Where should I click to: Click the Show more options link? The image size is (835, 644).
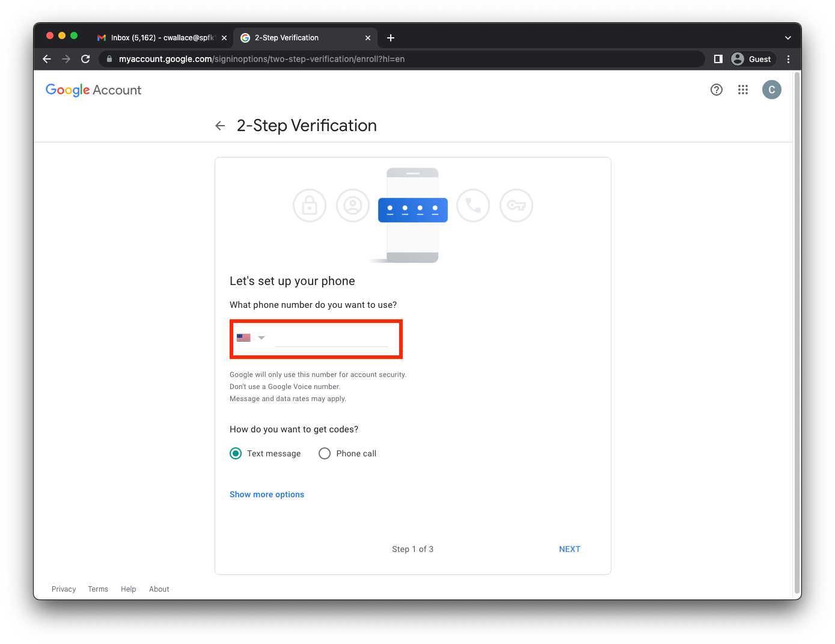[267, 494]
